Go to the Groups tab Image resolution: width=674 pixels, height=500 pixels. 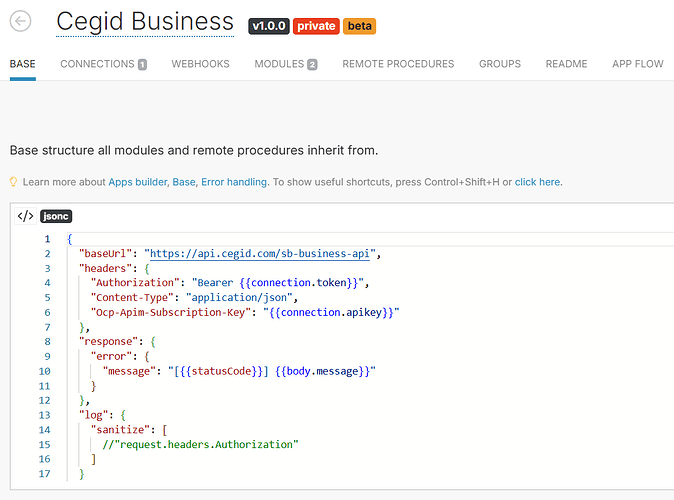coord(499,64)
